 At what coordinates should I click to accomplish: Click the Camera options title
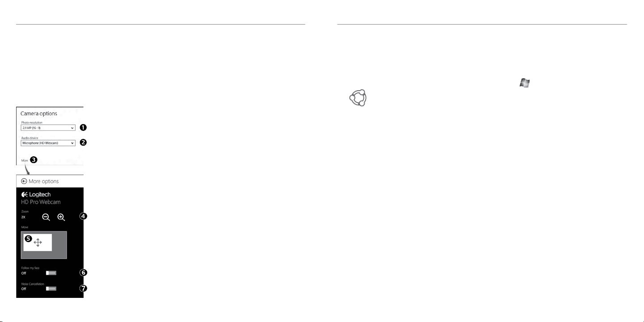click(39, 114)
